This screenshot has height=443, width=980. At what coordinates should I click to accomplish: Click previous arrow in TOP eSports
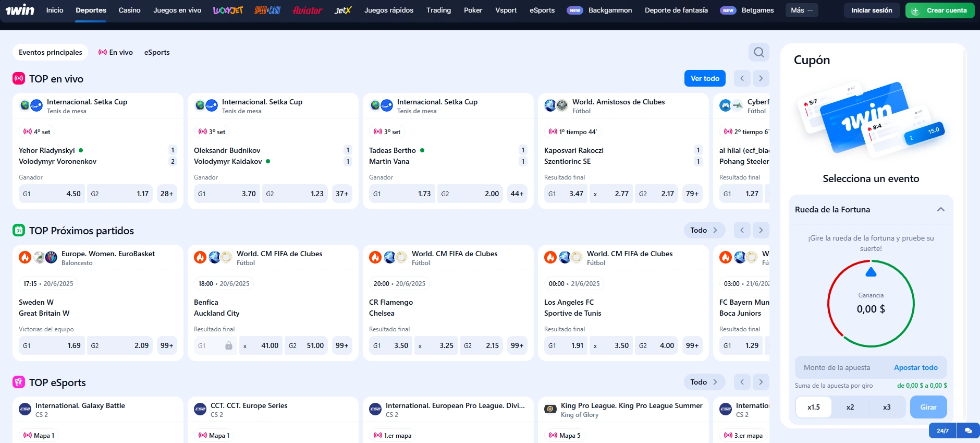(742, 382)
